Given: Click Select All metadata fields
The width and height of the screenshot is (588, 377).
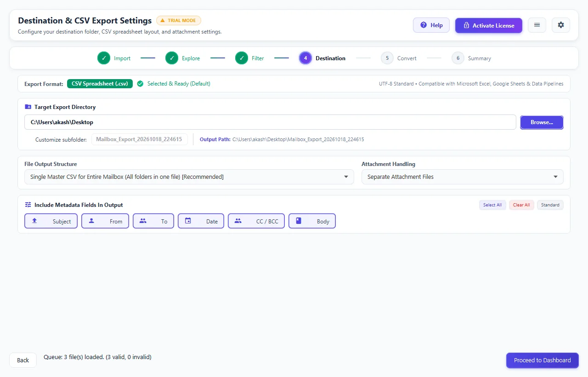Looking at the screenshot, I should pos(492,205).
